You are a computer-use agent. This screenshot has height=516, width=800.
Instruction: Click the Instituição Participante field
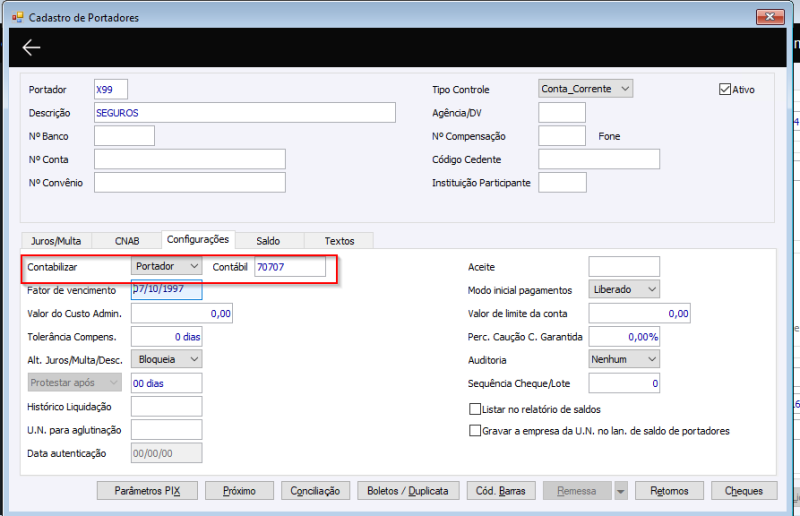[x=562, y=183]
